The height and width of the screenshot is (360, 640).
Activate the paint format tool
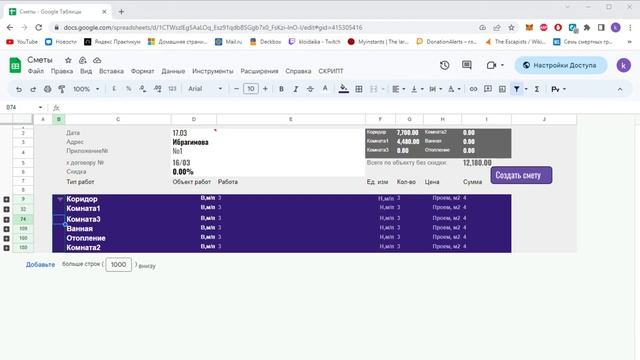(62, 89)
